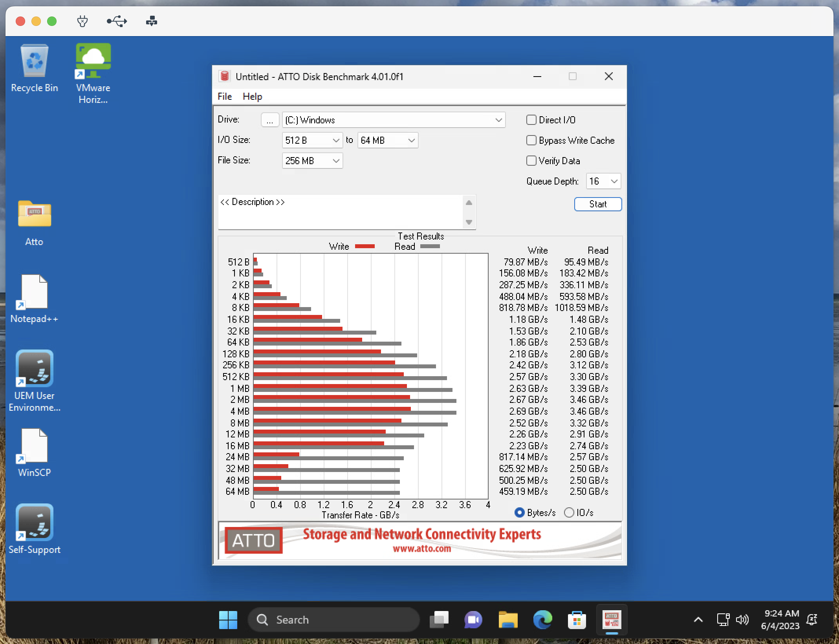Click the Send Ctrl+Alt+Del toolbar icon
This screenshot has height=644, width=839.
(151, 21)
